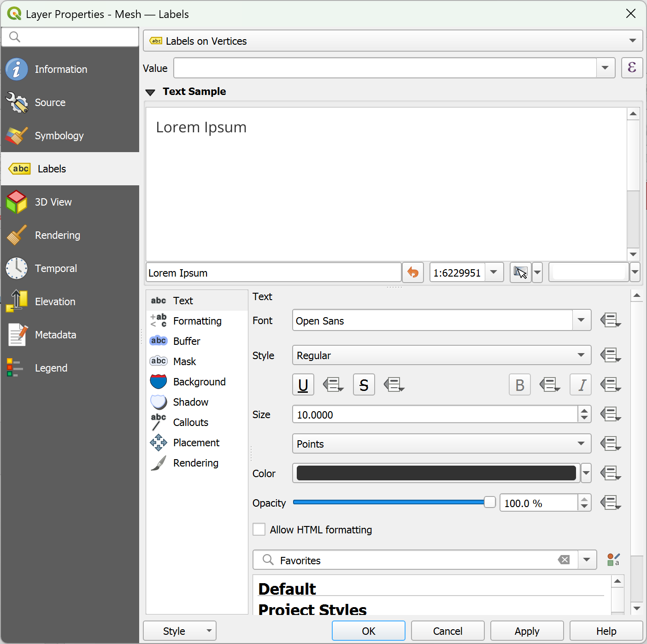Open the preview scale dropdown 1:6229951
The width and height of the screenshot is (647, 644).
pyautogui.click(x=494, y=272)
